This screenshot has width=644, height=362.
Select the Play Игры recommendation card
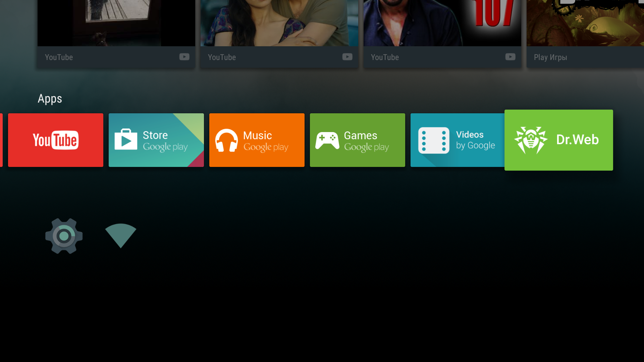click(x=585, y=34)
